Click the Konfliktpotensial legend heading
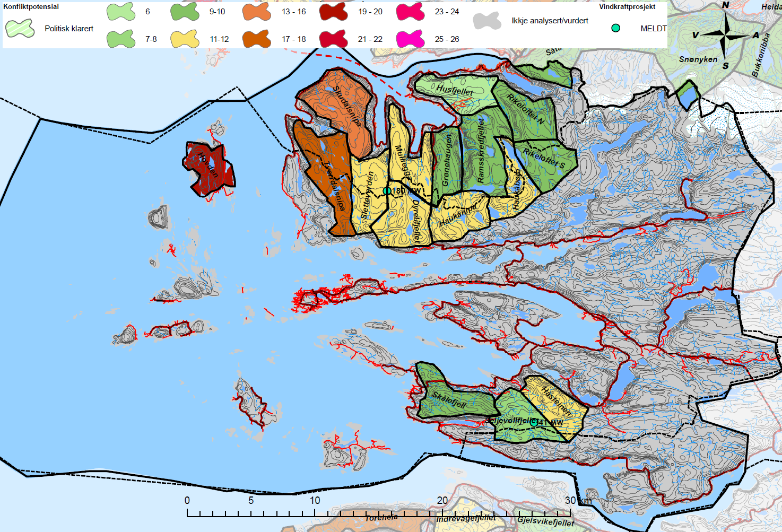Screen dimensions: 782x532 click(x=31, y=7)
